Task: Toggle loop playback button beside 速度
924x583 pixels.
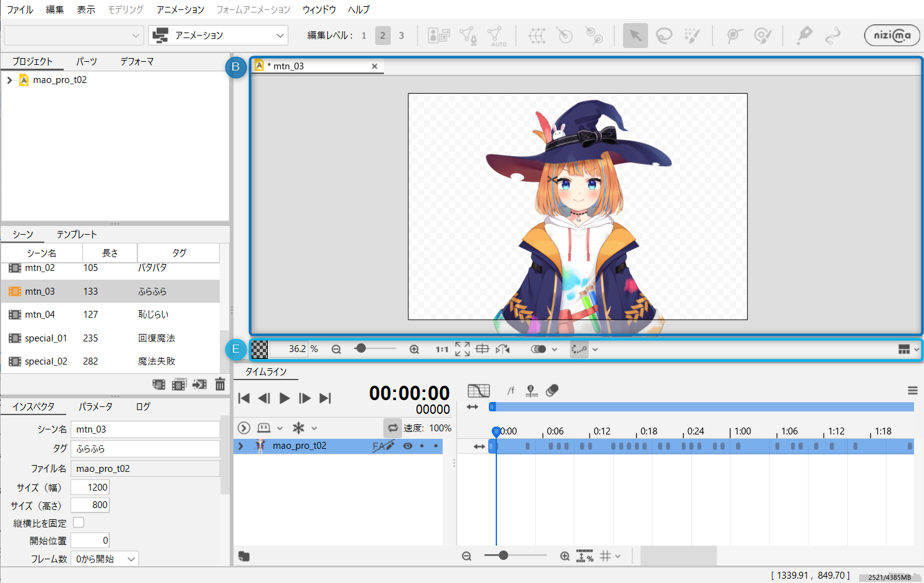Action: tap(392, 428)
